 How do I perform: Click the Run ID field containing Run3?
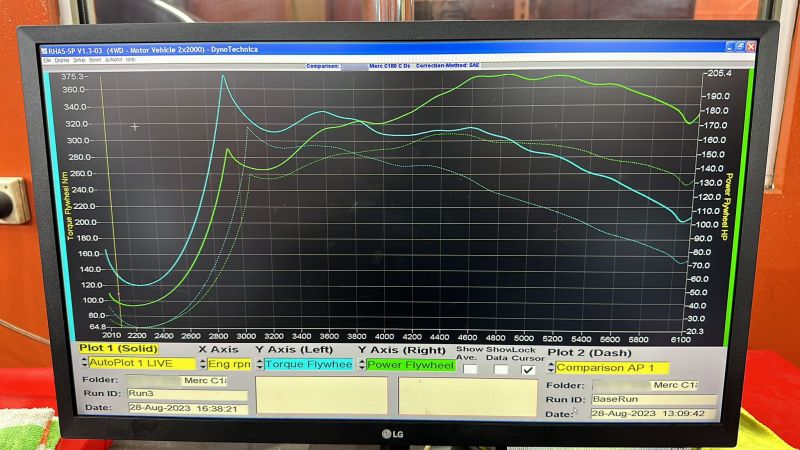[187, 394]
